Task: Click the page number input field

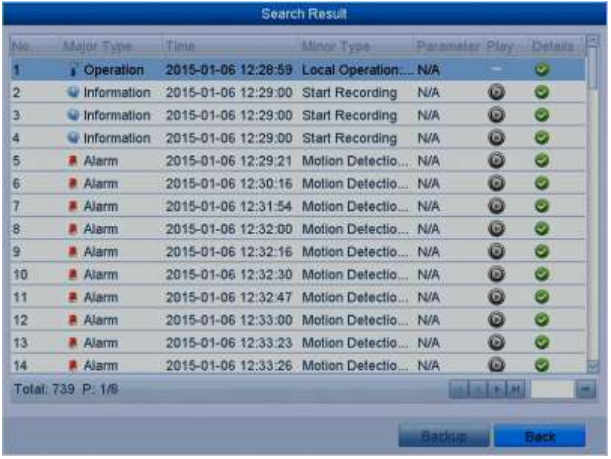Action: pyautogui.click(x=552, y=389)
